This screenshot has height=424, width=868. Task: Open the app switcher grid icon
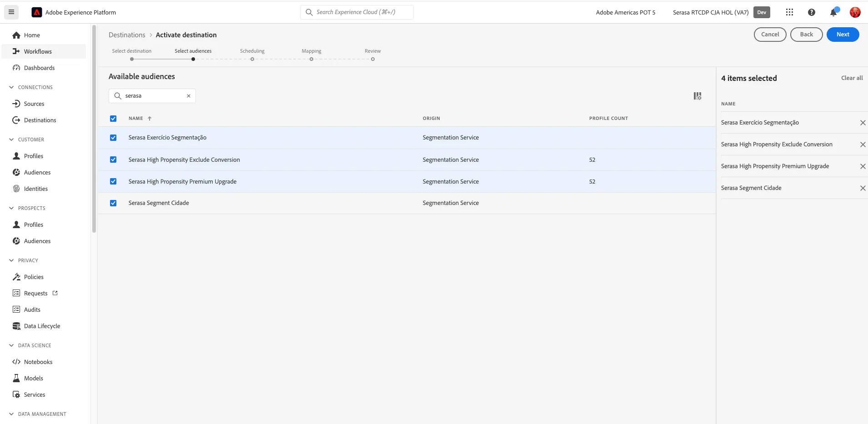click(789, 12)
